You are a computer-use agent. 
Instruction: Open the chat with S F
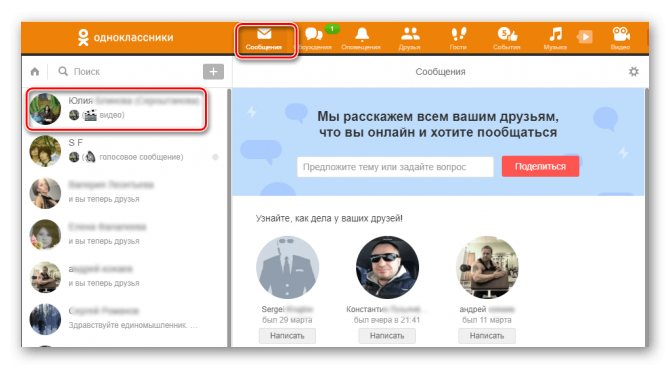(125, 150)
